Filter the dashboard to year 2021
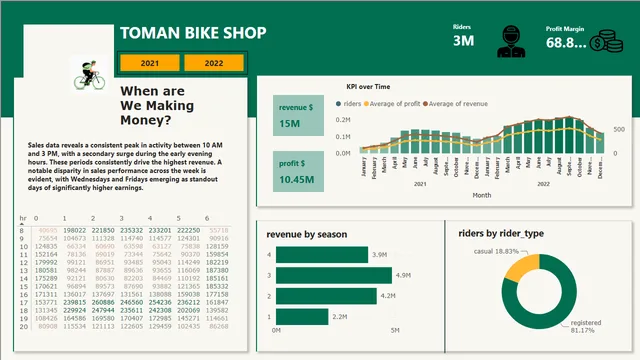Viewport: 640px width, 360px height. tap(150, 63)
